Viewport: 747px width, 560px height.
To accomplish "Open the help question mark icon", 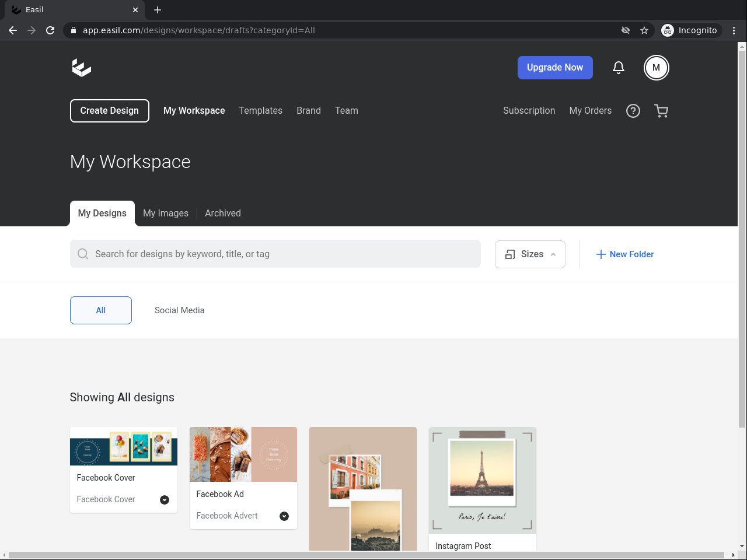I will [633, 111].
